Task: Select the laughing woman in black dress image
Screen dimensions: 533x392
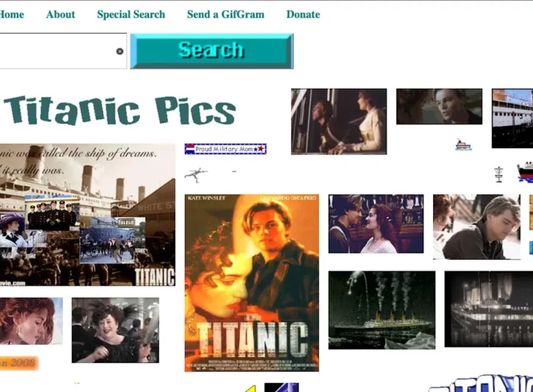Action: pyautogui.click(x=115, y=330)
